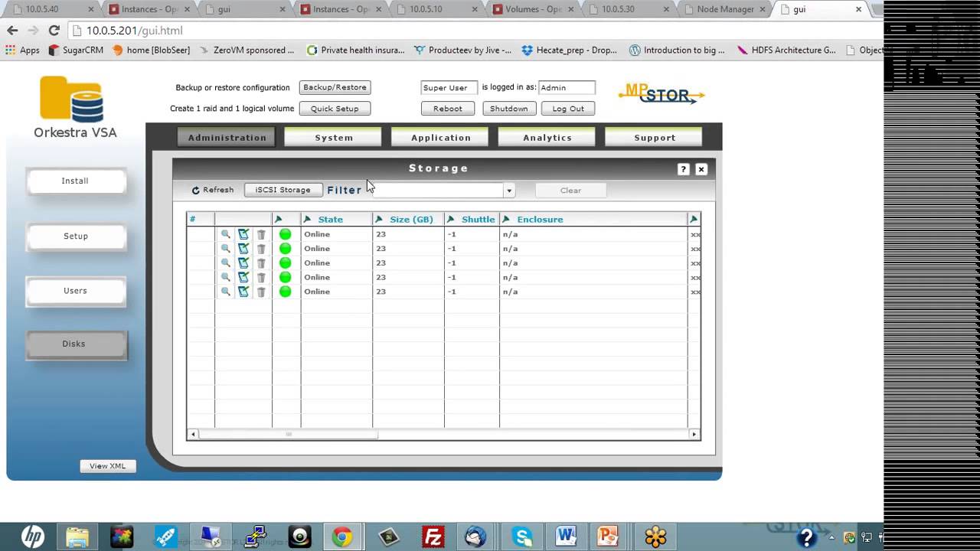Screen dimensions: 980x551
Task: Open the Install sidebar section
Action: point(75,181)
